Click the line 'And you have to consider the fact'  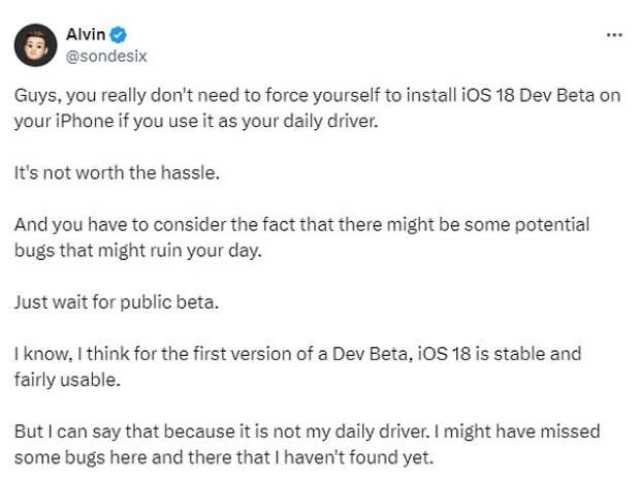coord(302,225)
